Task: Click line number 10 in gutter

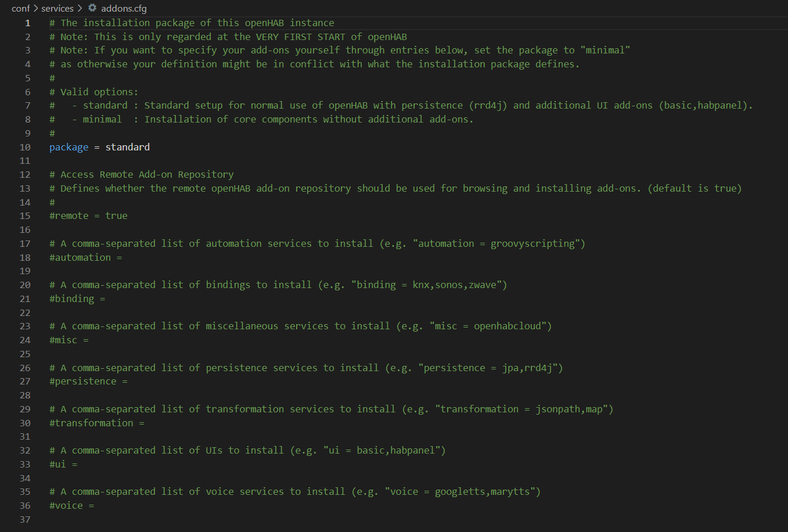Action: (x=25, y=148)
